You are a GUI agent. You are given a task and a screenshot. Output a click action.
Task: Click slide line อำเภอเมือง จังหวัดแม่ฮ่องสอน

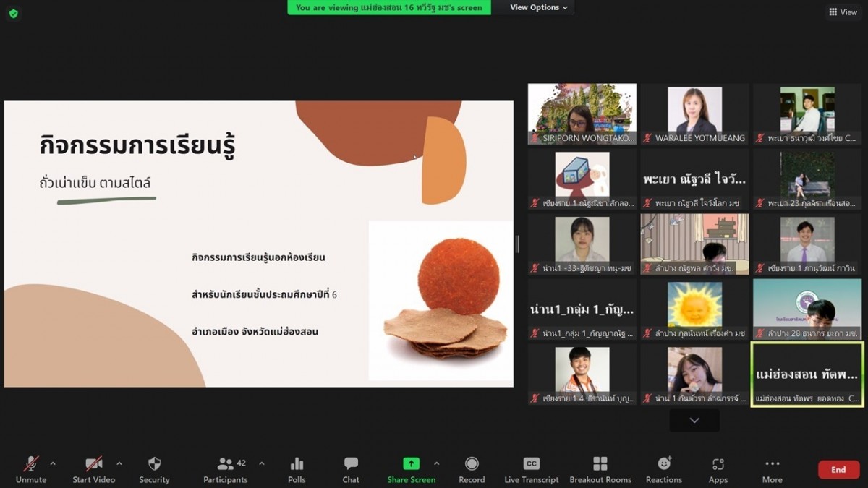tap(255, 332)
